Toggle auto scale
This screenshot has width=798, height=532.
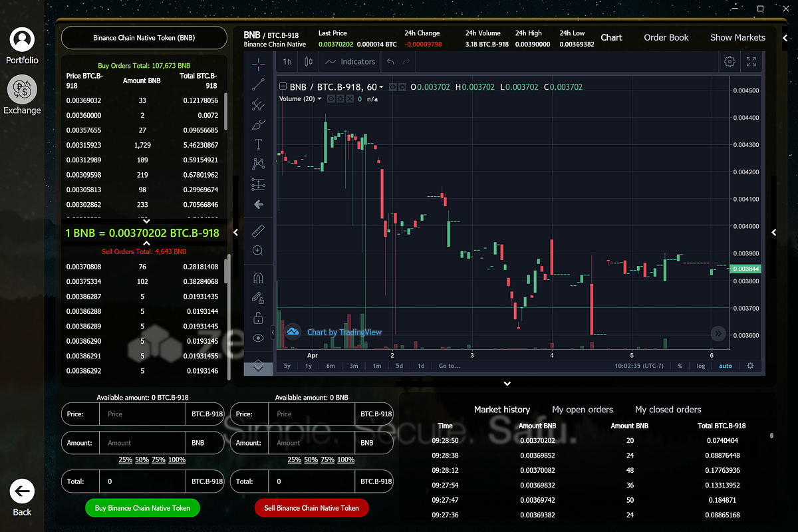726,366
